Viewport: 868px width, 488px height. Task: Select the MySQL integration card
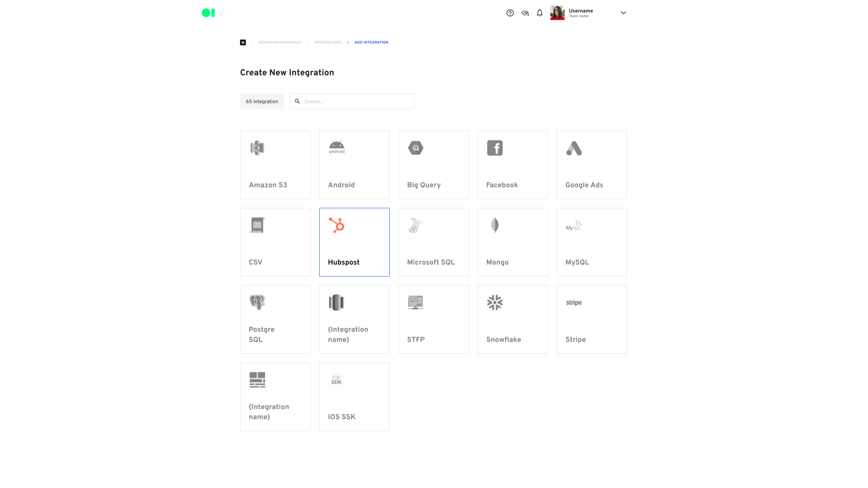[591, 242]
